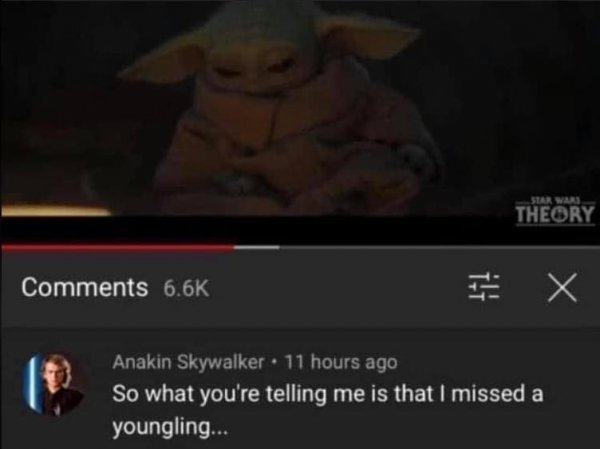Tap the glowing light in the video's corner
Viewport: 600px width, 449px height.
pyautogui.click(x=56, y=210)
